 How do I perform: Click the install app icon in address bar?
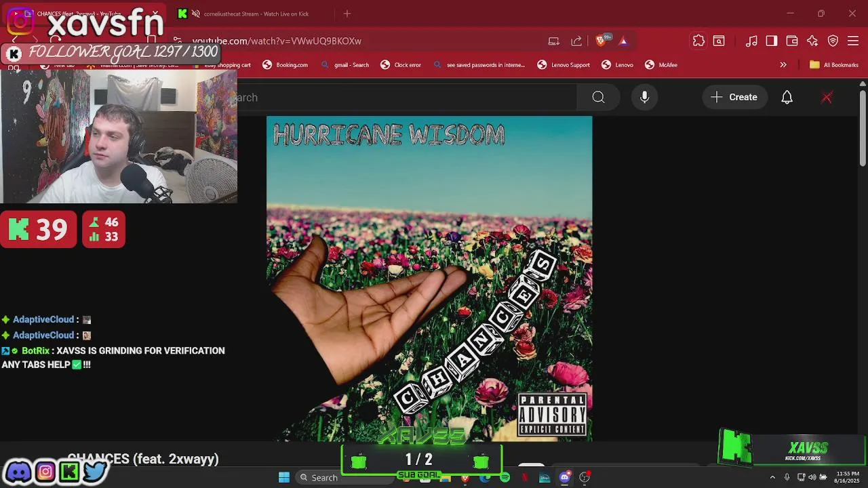(554, 41)
